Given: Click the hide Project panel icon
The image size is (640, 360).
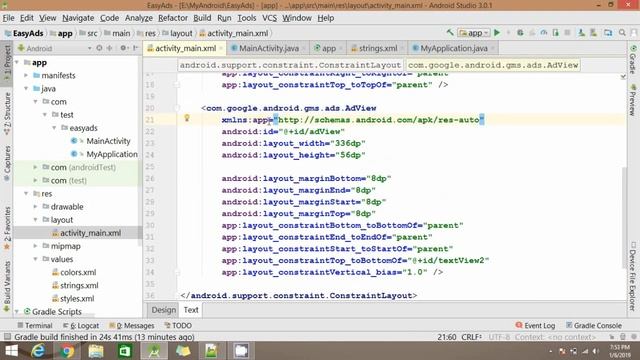Looking at the screenshot, I should (x=135, y=48).
